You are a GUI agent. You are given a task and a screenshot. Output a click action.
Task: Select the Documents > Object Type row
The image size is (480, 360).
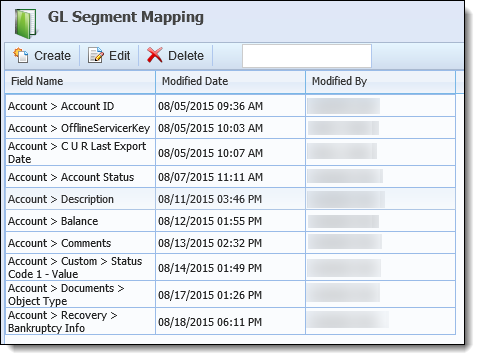[x=230, y=294]
